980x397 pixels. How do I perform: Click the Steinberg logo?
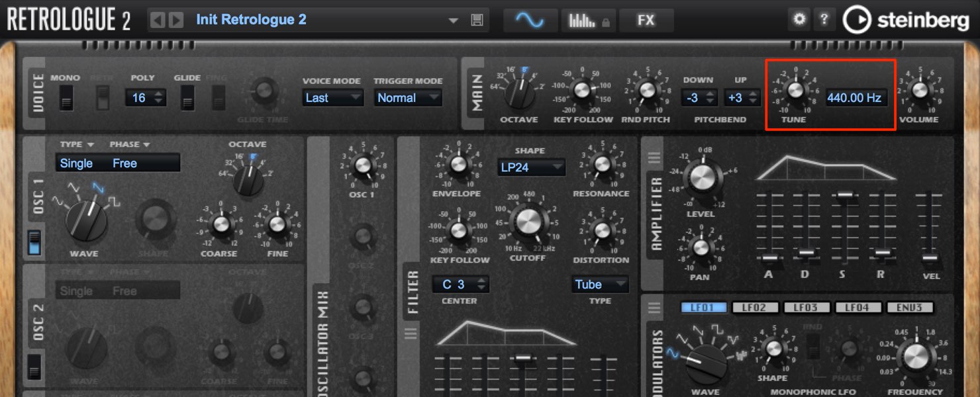[x=906, y=21]
